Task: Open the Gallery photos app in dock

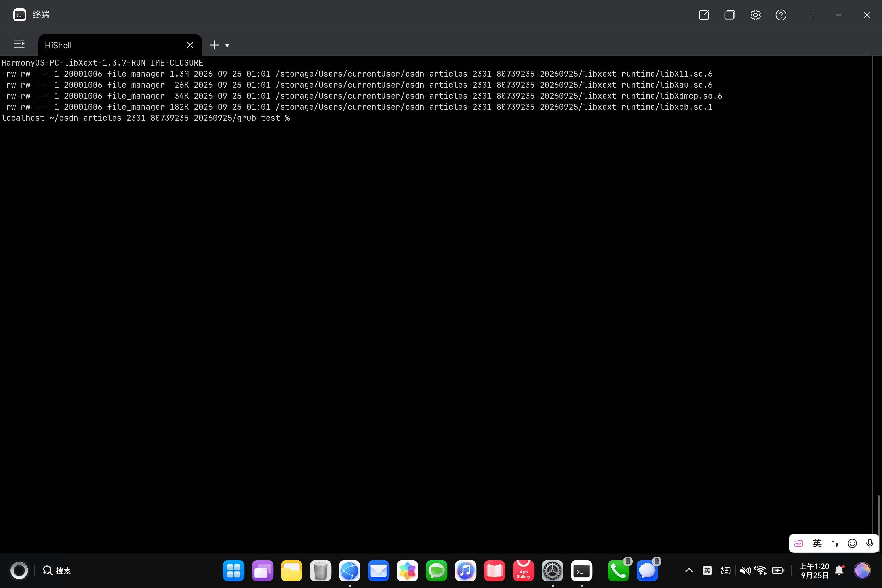Action: 407,570
